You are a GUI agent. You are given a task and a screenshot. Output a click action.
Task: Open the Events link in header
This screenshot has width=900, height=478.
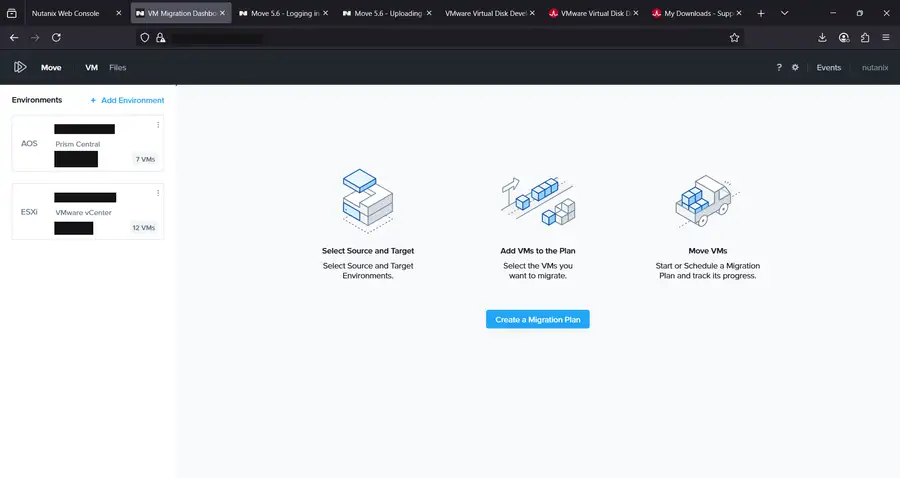[x=828, y=67]
